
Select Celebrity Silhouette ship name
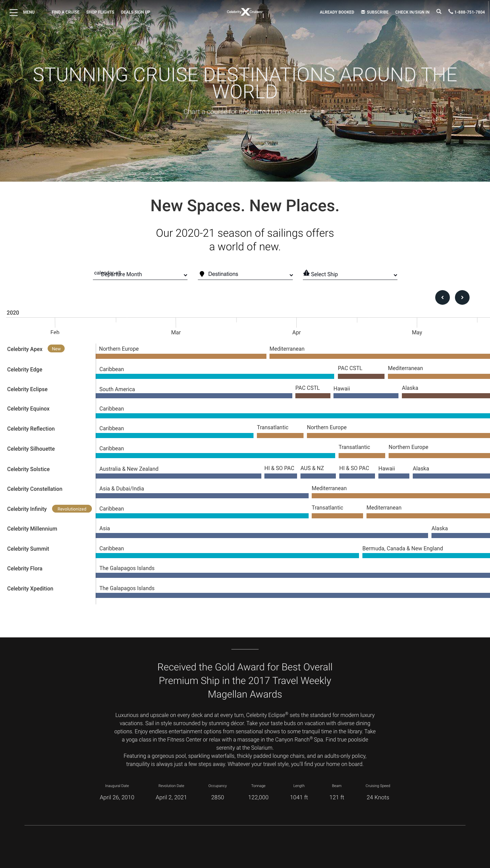tap(31, 449)
